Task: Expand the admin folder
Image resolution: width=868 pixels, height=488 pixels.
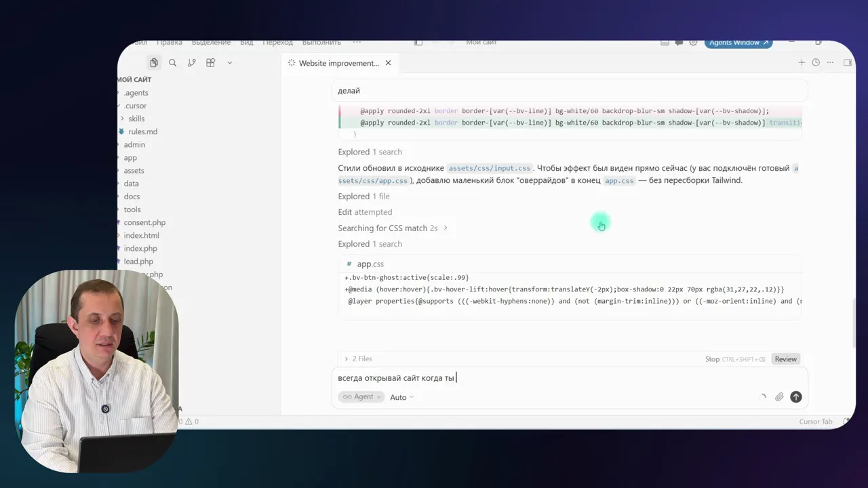Action: (134, 144)
